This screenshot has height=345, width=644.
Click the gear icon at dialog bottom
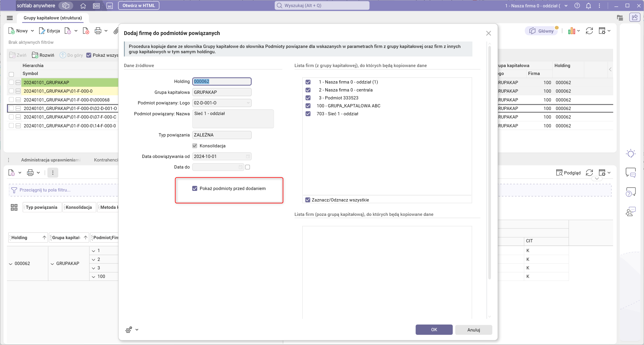point(129,330)
